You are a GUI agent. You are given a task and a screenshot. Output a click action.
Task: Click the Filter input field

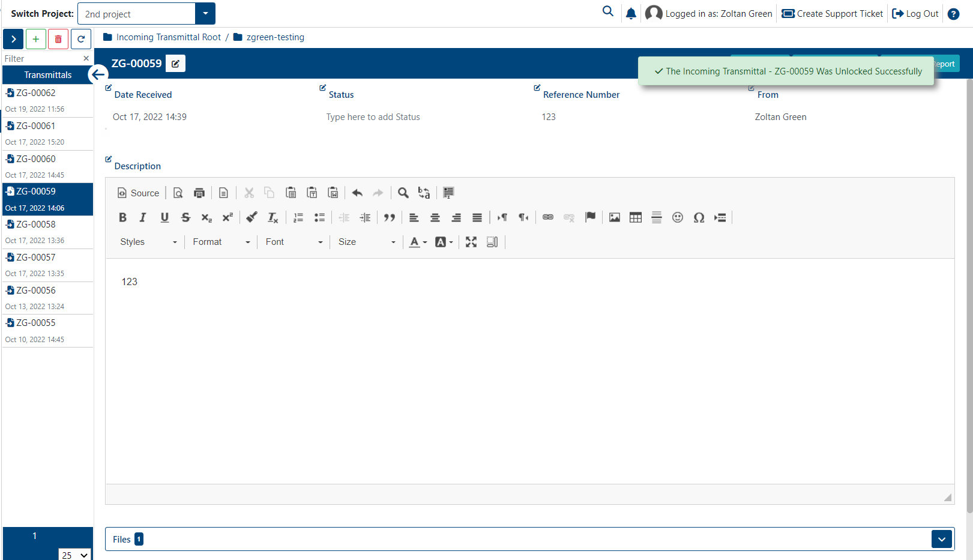click(x=42, y=58)
